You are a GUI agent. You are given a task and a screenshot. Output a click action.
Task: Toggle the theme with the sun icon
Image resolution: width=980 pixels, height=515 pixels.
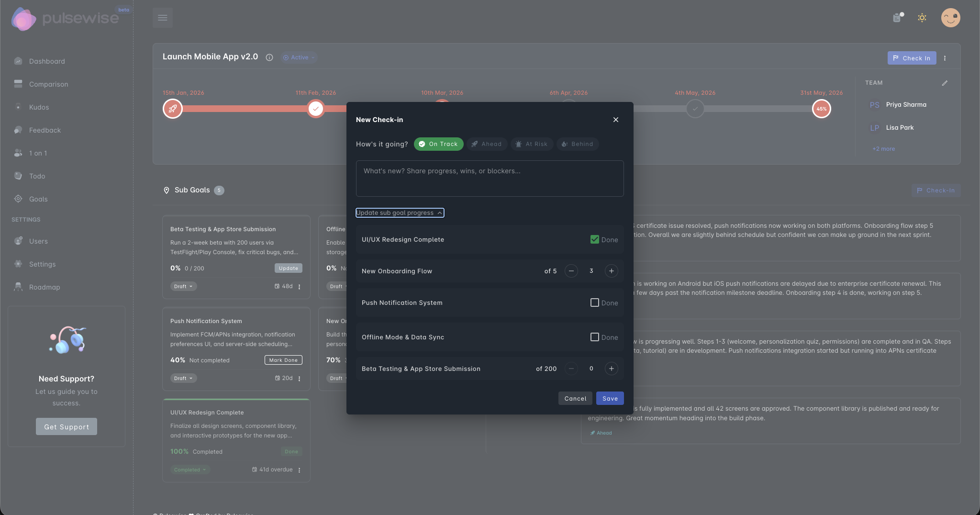pos(922,18)
